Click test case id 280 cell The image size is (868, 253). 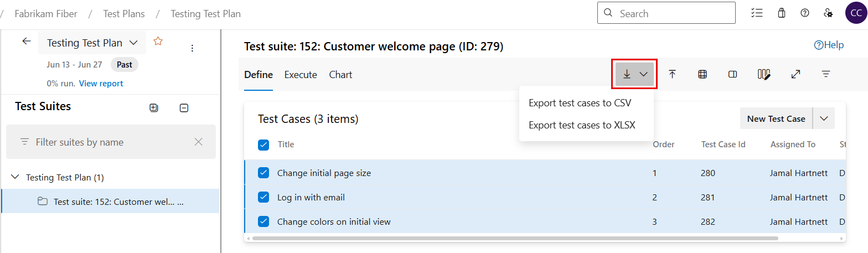(x=708, y=173)
